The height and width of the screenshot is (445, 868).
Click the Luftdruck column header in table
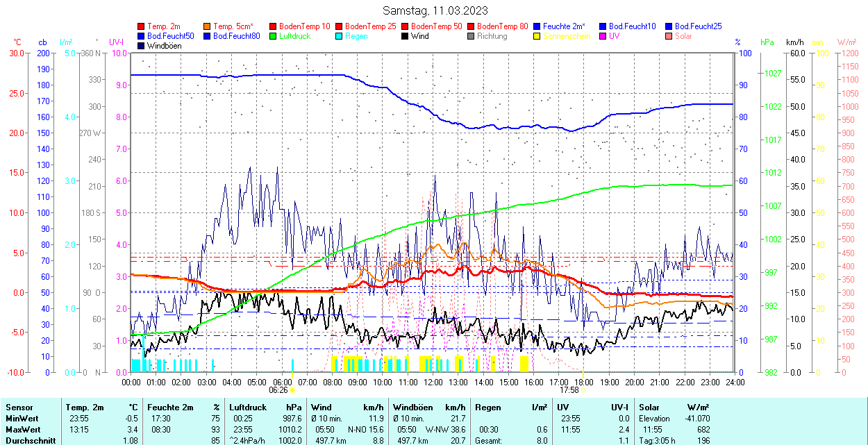[x=248, y=408]
